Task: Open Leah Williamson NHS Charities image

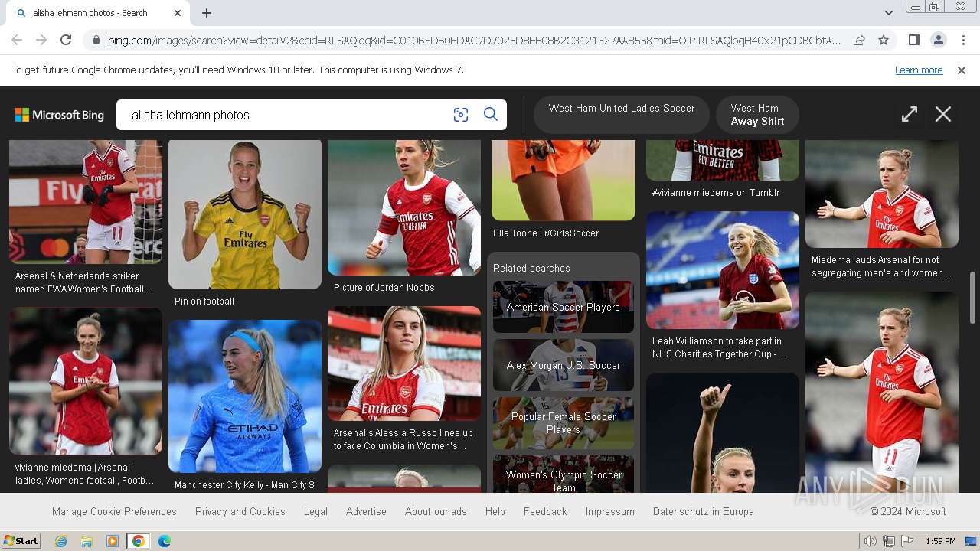Action: pos(723,270)
